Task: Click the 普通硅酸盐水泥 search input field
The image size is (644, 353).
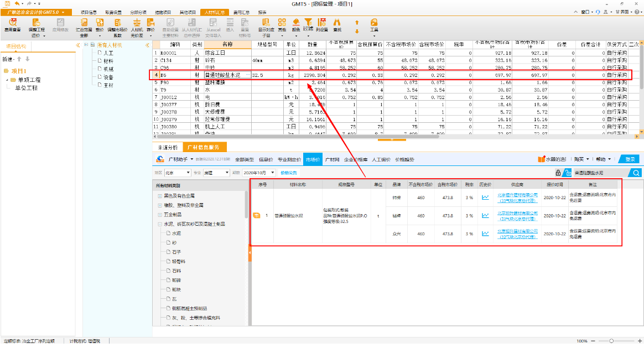Action: pos(599,173)
